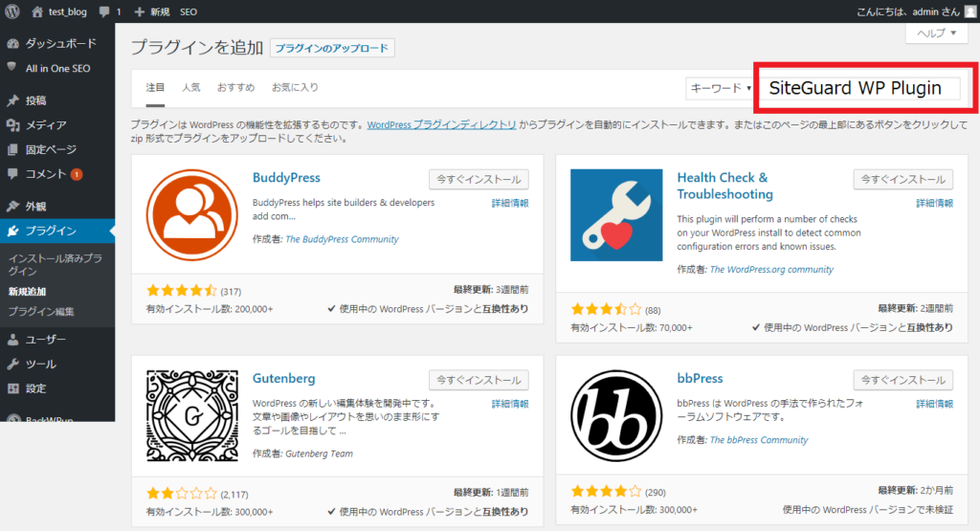Open the New content menu in admin bar
The image size is (980, 531).
point(153,11)
